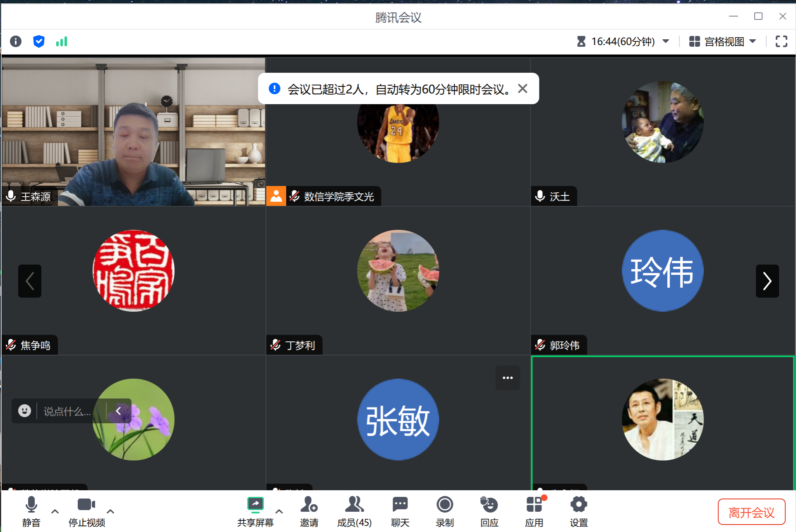Viewport: 796px width, 532px height.
Task: Open the apps (应用) panel
Action: point(534,511)
